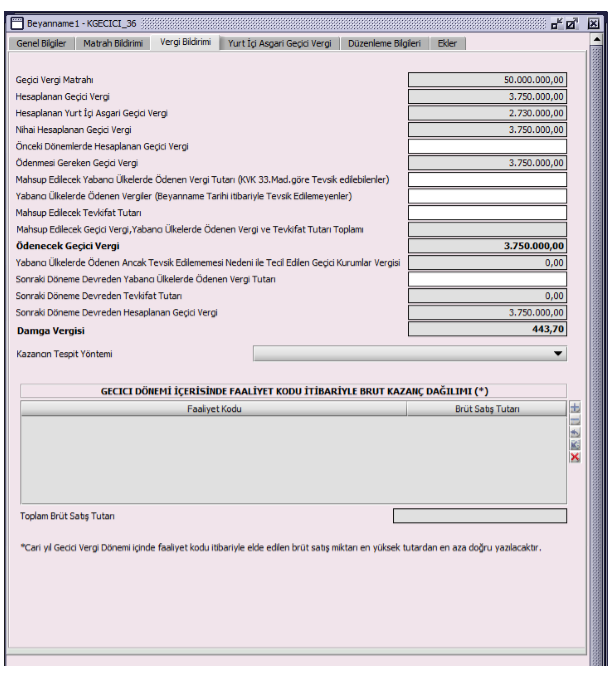Click the Damga Vergisi label
The width and height of the screenshot is (612, 674).
point(51,331)
